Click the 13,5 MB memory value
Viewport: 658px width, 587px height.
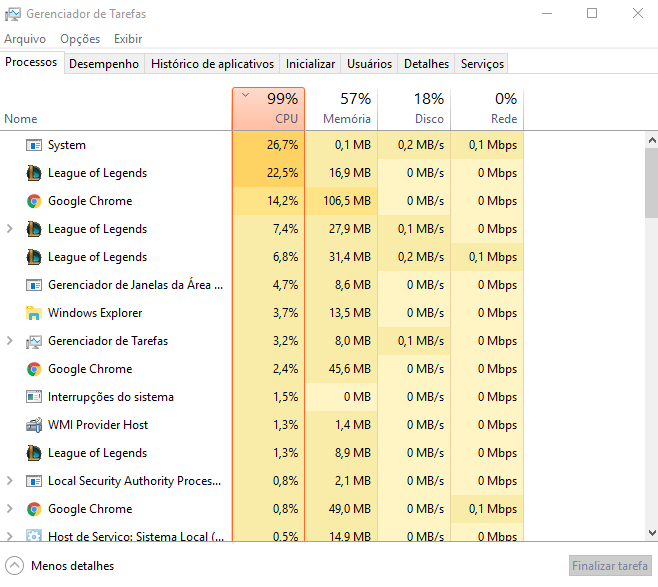(350, 313)
